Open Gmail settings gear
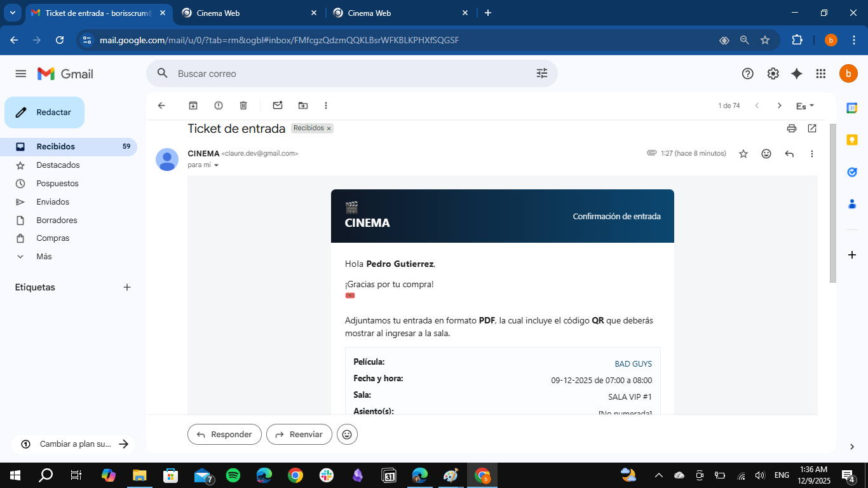 pos(773,74)
